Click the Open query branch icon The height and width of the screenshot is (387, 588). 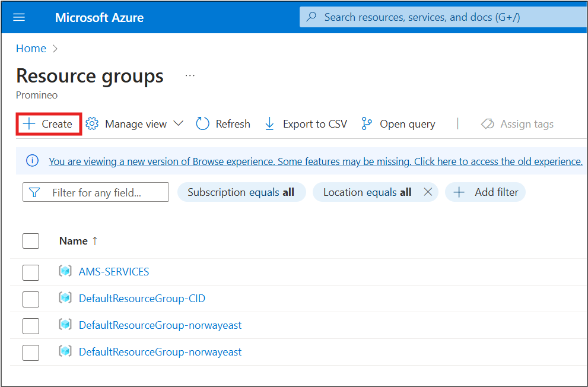pos(366,123)
